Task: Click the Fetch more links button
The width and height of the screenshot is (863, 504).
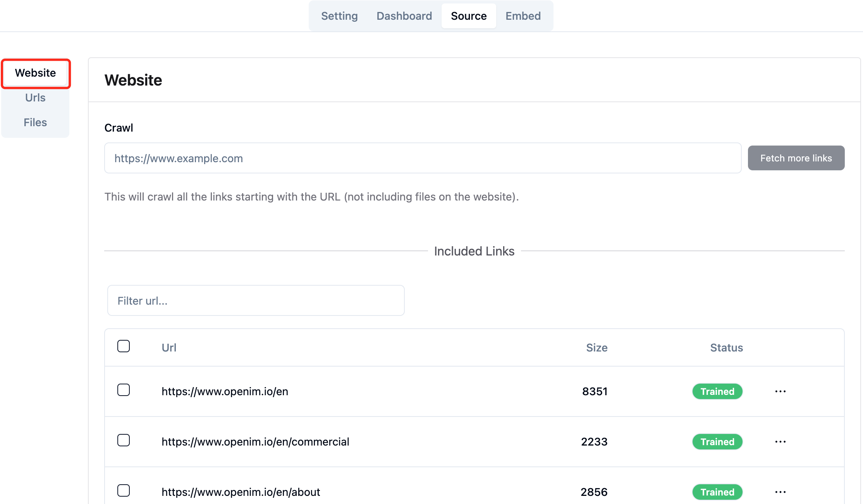Action: tap(796, 158)
